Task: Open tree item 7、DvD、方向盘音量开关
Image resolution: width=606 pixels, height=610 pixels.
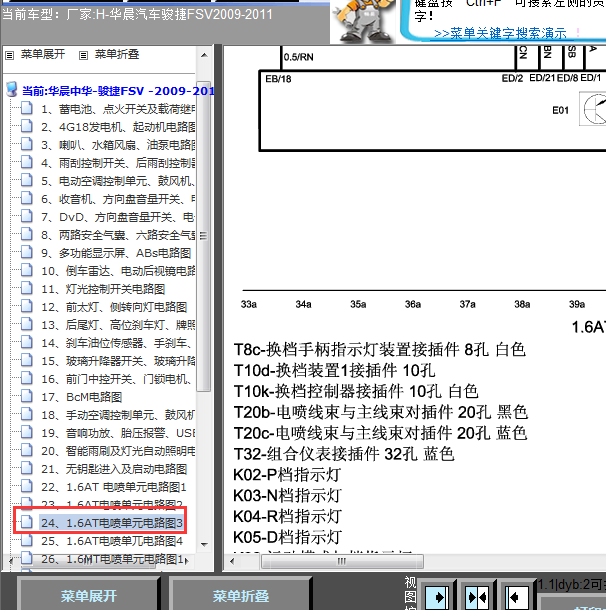Action: (x=118, y=217)
